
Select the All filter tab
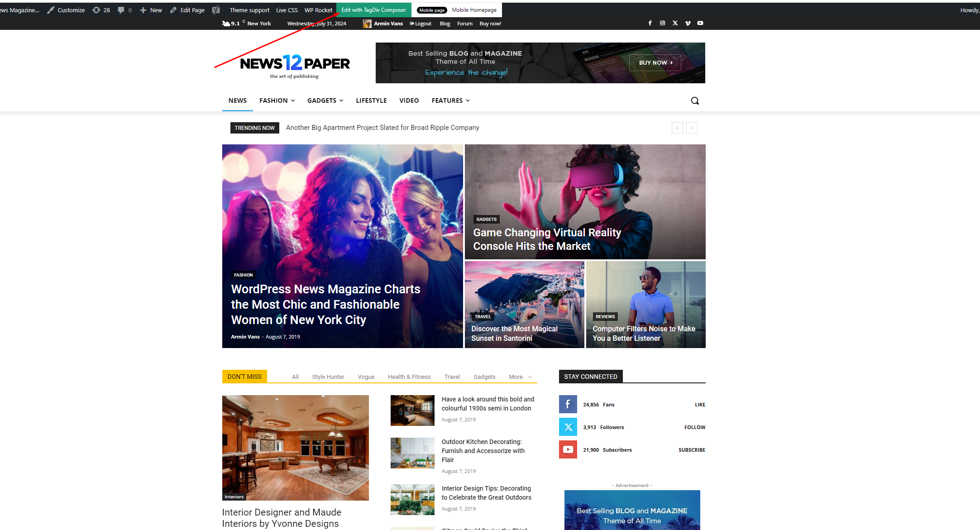[x=295, y=377]
